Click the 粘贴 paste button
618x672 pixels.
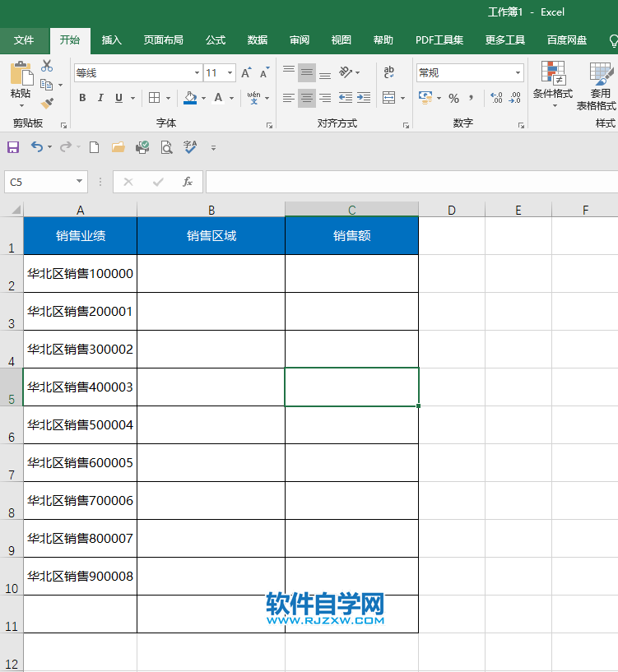point(21,82)
